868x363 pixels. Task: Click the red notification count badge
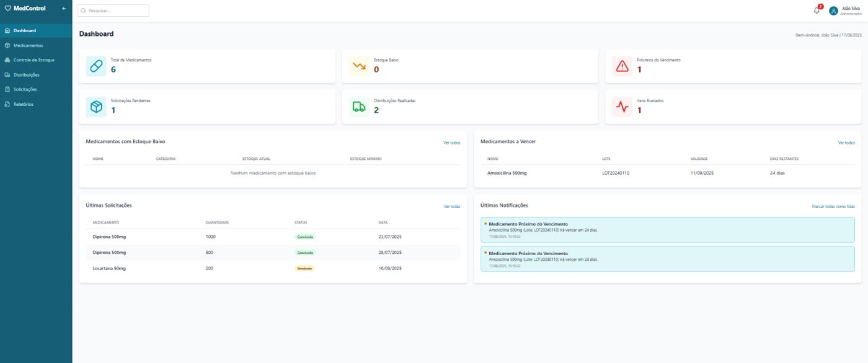[820, 6]
